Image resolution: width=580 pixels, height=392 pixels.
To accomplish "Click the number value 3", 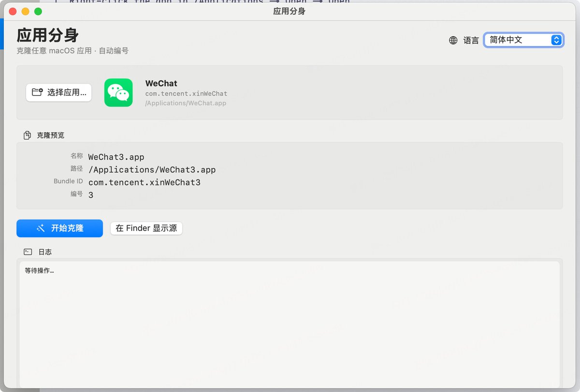I will point(91,195).
